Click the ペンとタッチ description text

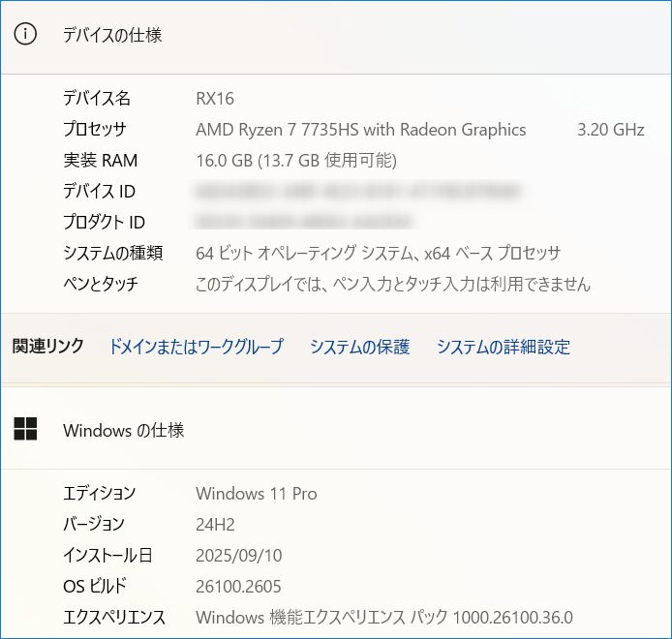tap(393, 284)
